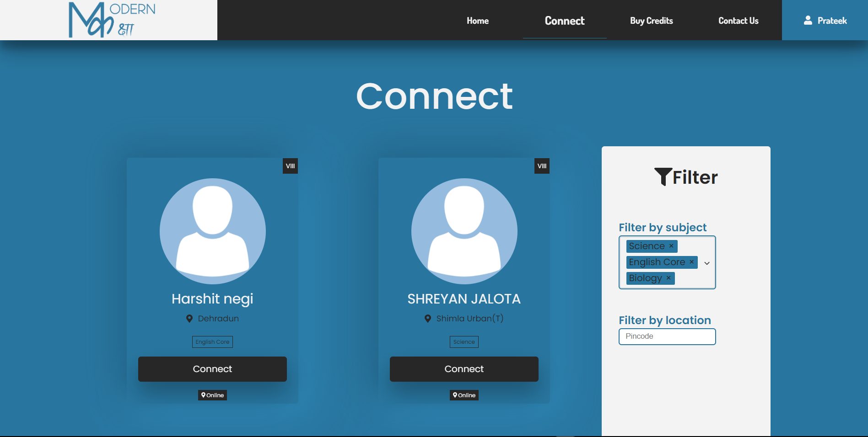Screen dimensions: 868x437
Task: Click the location pin next to Shimla Urban(T)
Action: 427,319
